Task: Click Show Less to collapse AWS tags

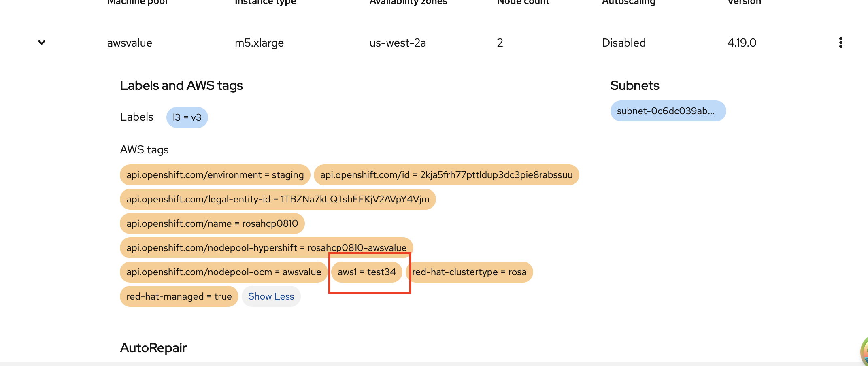Action: point(271,296)
